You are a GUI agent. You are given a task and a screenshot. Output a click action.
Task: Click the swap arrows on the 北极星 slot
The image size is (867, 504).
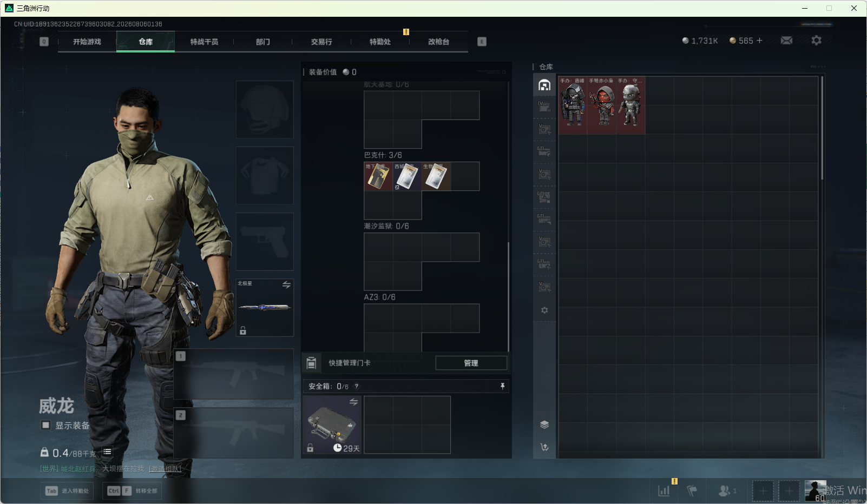coord(286,284)
